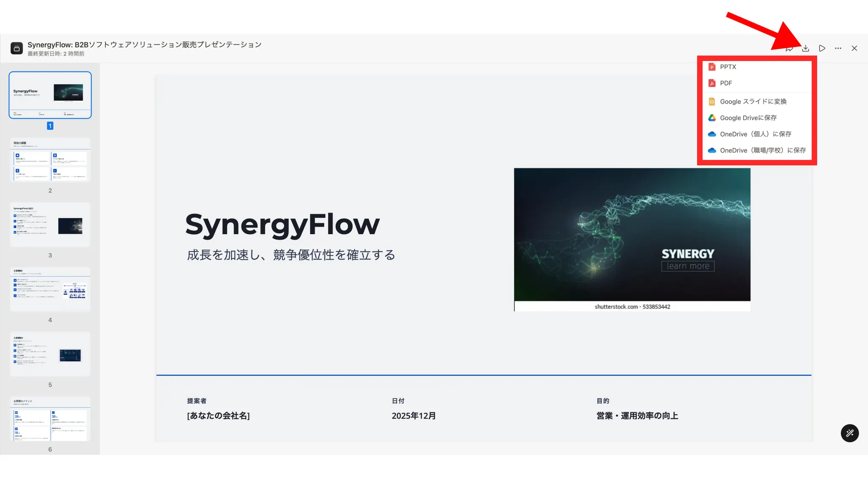Viewport: 868px width, 488px height.
Task: Click the share icon beside the download icon
Action: [x=789, y=49]
